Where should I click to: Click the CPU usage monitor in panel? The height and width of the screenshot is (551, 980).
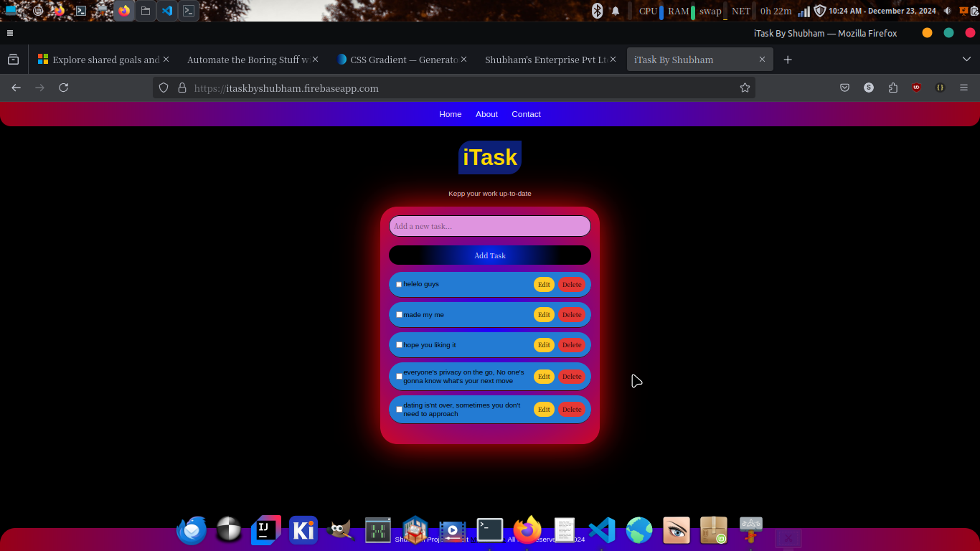pos(651,11)
